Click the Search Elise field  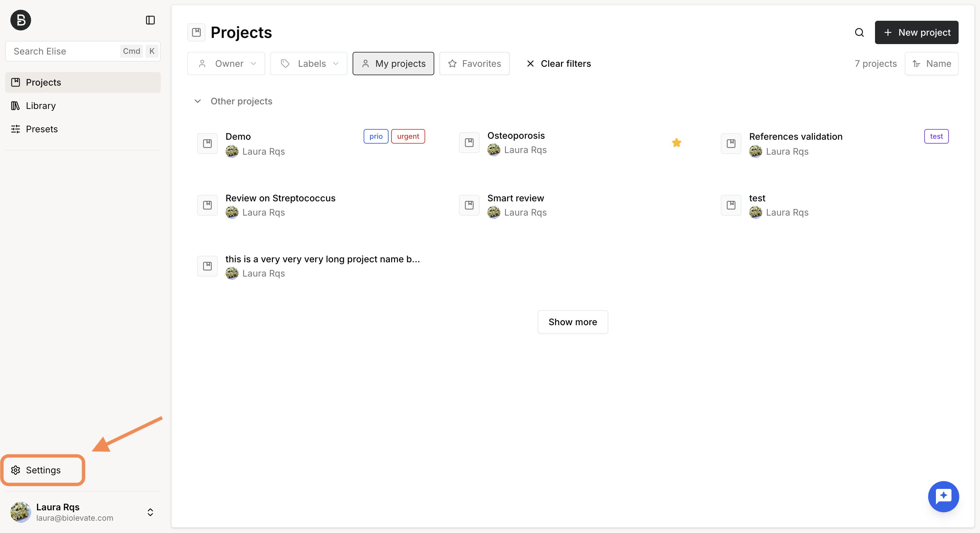pos(83,51)
